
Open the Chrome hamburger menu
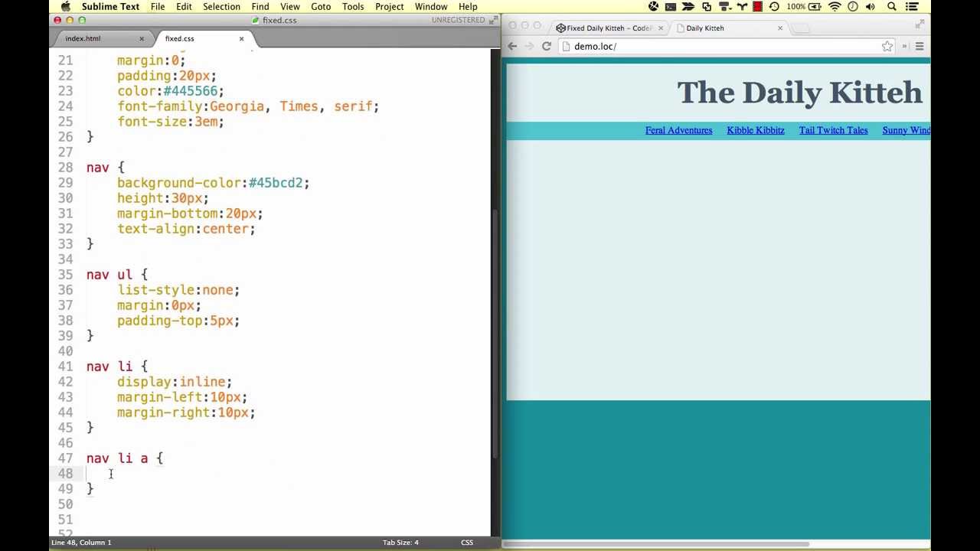tap(920, 47)
